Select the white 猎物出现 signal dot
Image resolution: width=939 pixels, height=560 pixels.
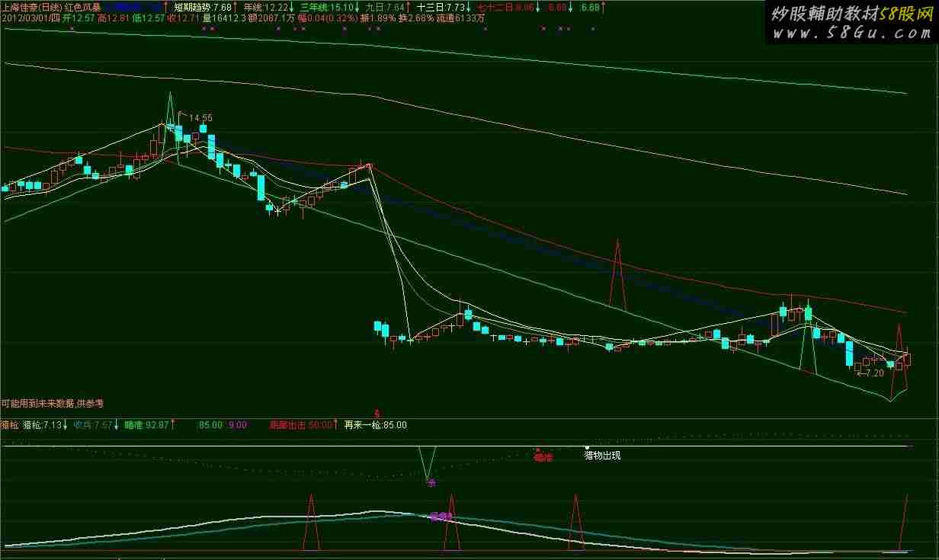click(587, 447)
